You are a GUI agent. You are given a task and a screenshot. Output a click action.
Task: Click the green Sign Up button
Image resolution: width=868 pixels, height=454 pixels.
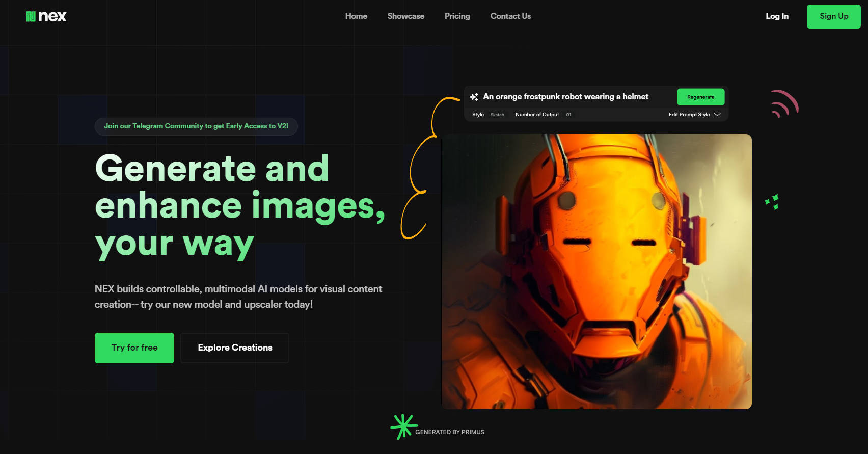(833, 16)
